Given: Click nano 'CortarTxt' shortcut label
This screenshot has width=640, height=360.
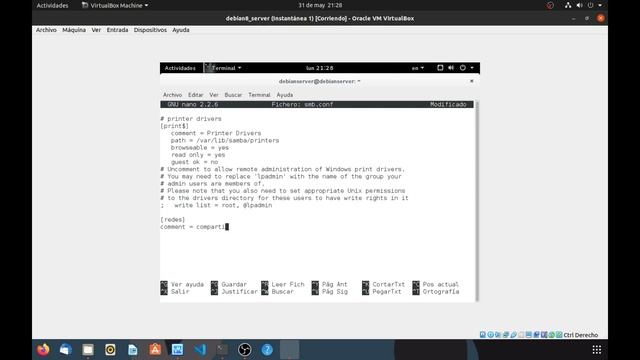Looking at the screenshot, I should coord(389,284).
